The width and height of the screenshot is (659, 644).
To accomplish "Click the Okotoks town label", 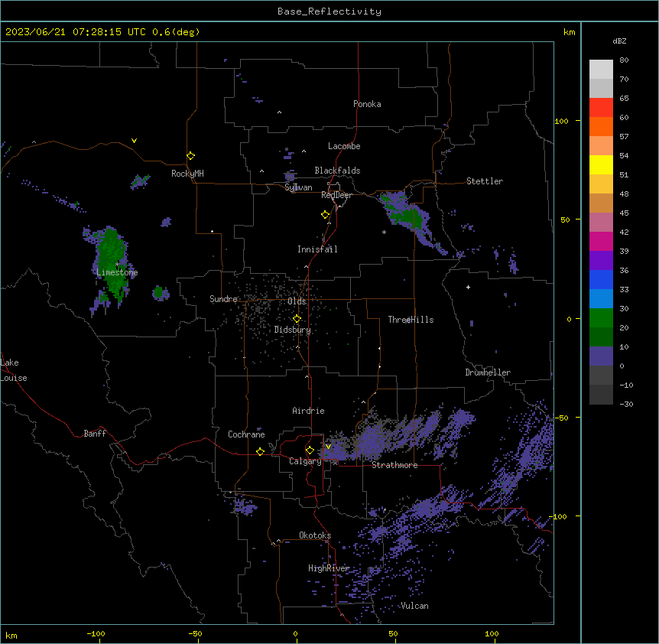I will coord(315,535).
